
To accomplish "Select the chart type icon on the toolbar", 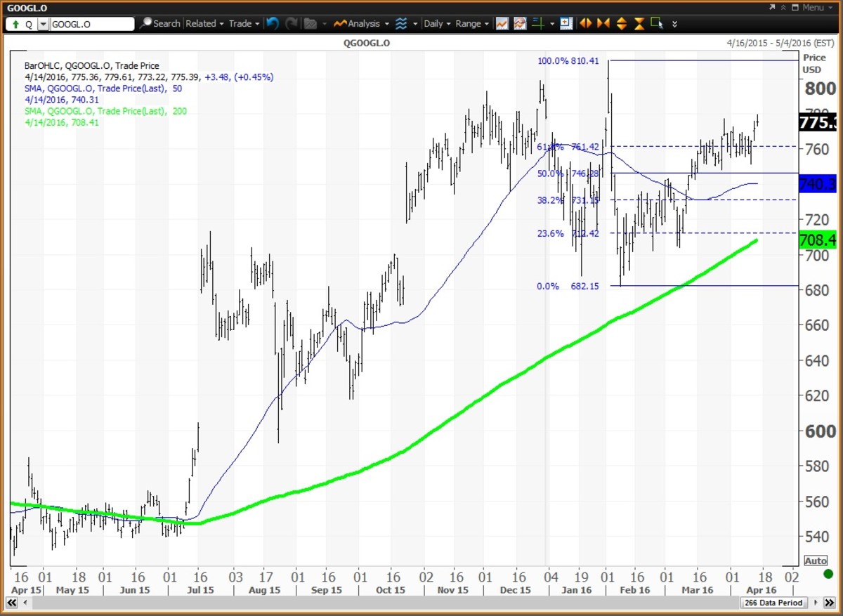I will point(502,23).
